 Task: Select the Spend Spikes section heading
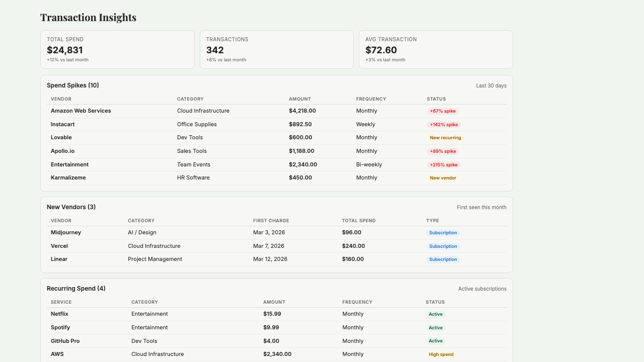[x=72, y=85]
